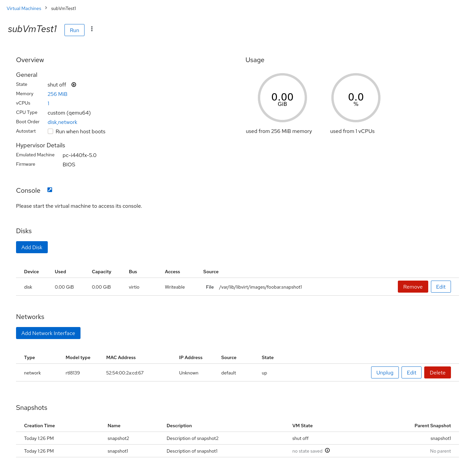Open the Add Disk dialog
This screenshot has height=476, width=475.
[x=32, y=247]
